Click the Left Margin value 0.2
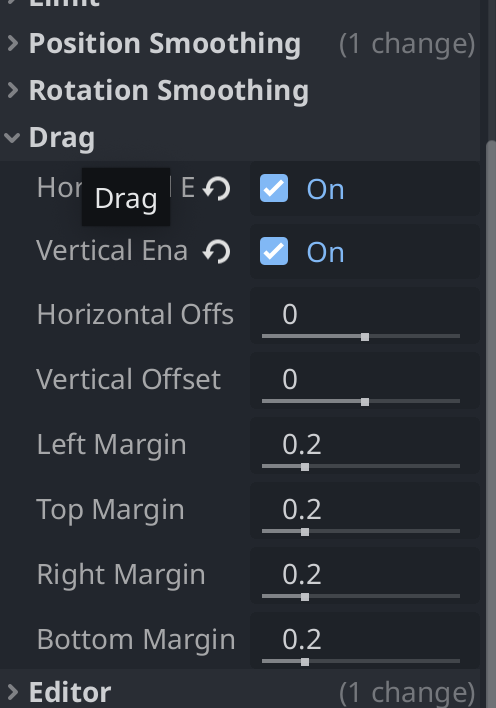 (x=301, y=444)
